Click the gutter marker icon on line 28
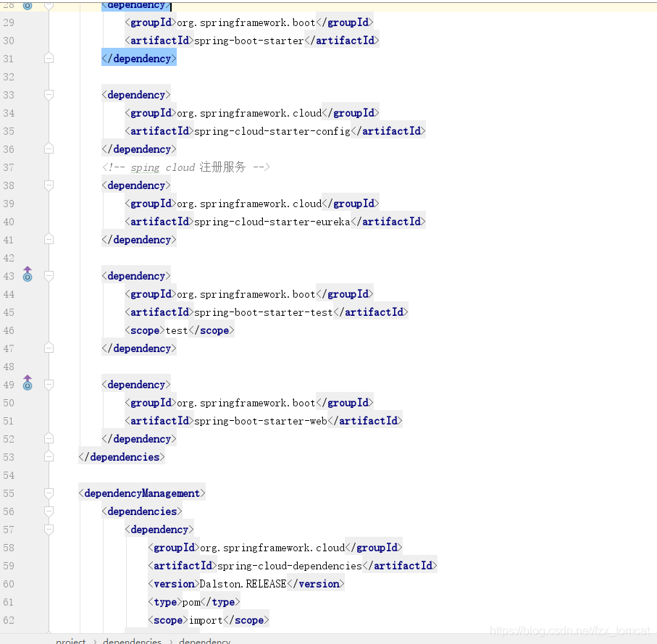The width and height of the screenshot is (657, 644). [x=28, y=6]
